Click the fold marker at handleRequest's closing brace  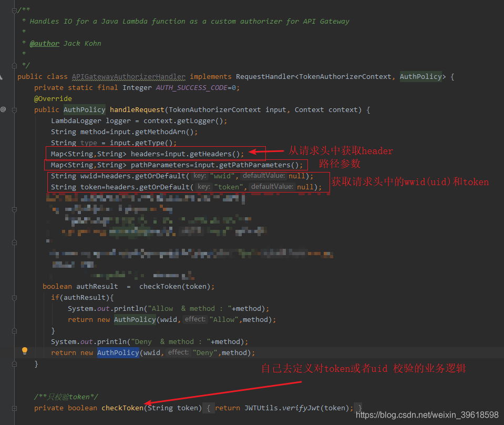[x=14, y=363]
